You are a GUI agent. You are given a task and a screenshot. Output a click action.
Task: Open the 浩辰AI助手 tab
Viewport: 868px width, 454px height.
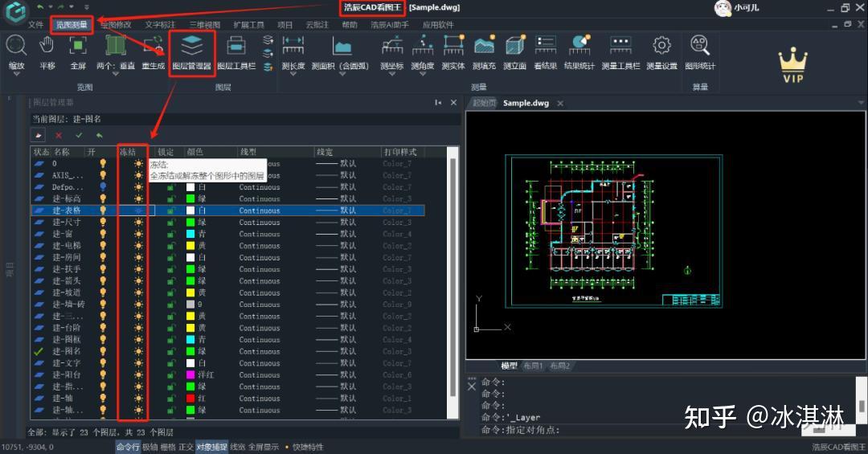tap(390, 24)
